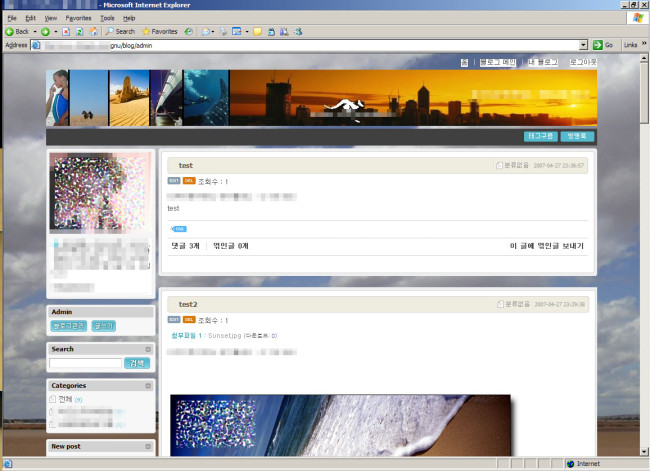Print the page using printer icon
The width and height of the screenshot is (650, 471).
223,32
